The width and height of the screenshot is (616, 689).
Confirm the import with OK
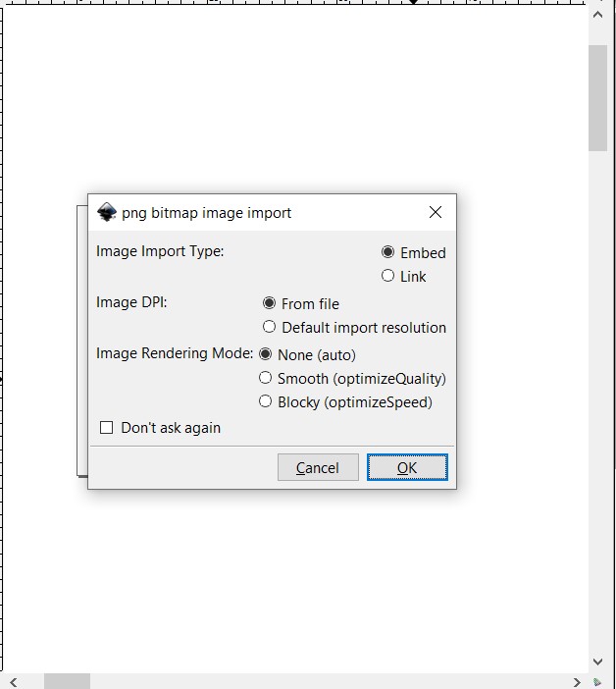(x=407, y=467)
